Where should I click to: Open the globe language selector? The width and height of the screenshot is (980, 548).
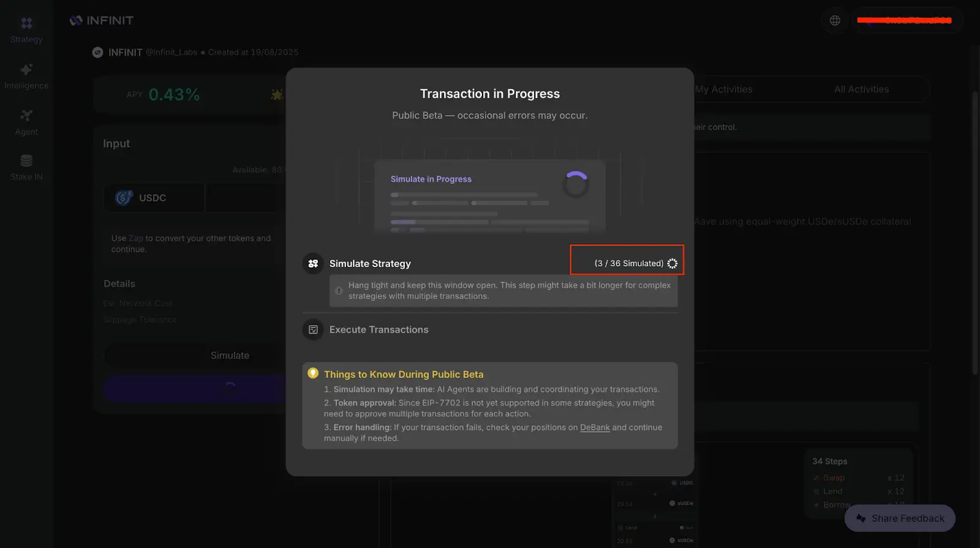tap(835, 20)
